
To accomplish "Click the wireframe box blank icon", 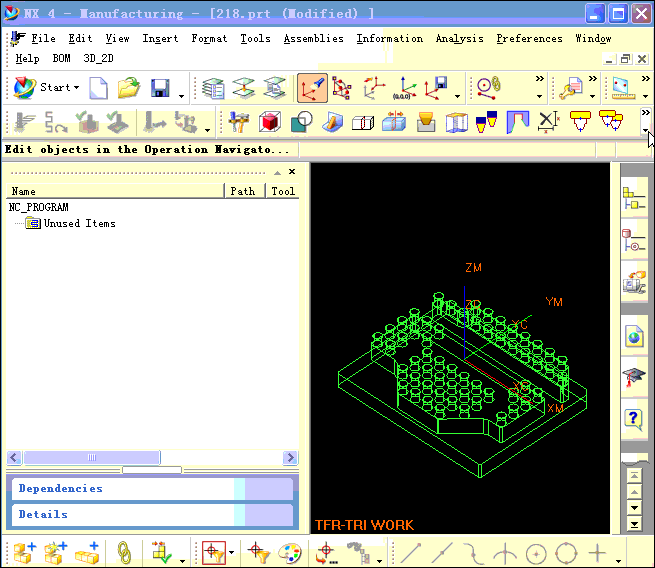I will click(363, 123).
